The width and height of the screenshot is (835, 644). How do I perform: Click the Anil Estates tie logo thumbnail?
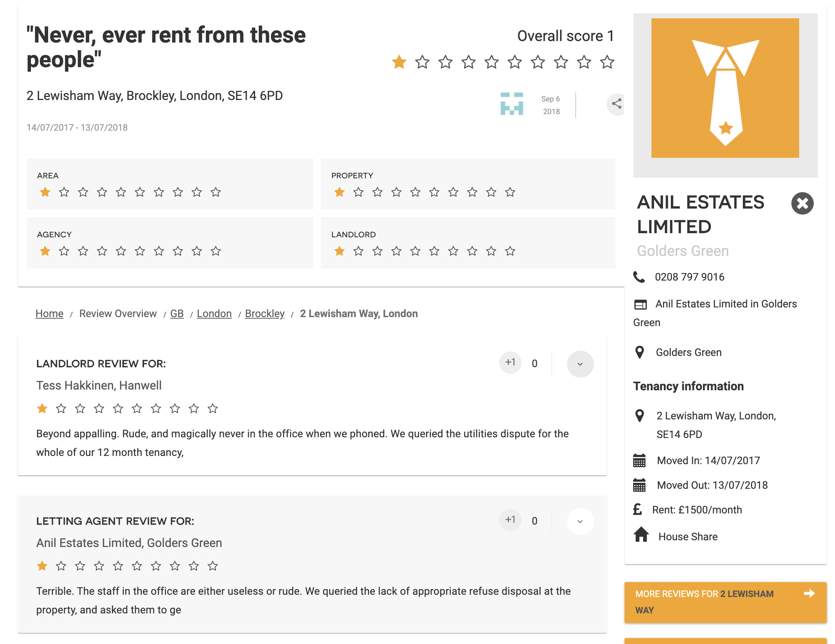click(x=725, y=88)
